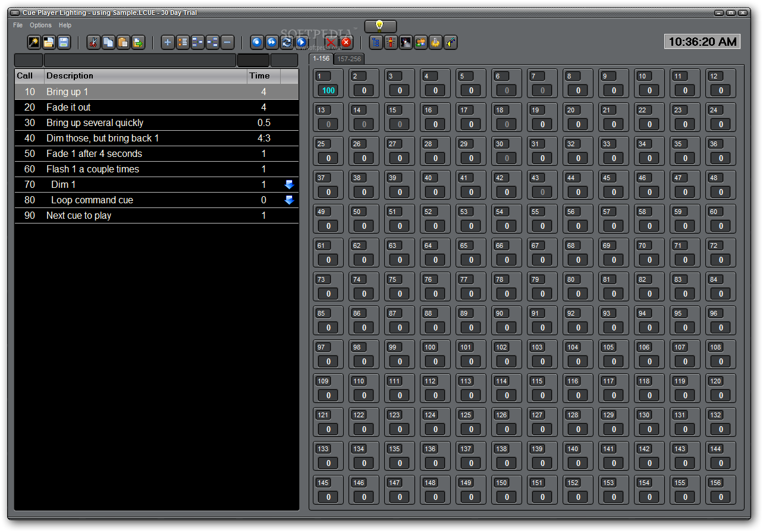Click the blue play button
Screen dimensions: 763x532
click(x=302, y=42)
